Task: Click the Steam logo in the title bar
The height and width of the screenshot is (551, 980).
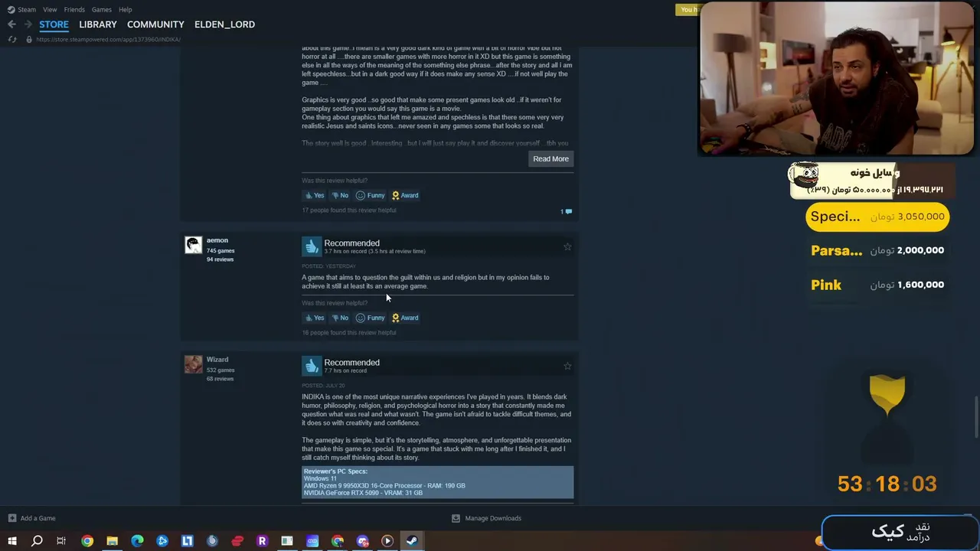Action: pyautogui.click(x=11, y=9)
